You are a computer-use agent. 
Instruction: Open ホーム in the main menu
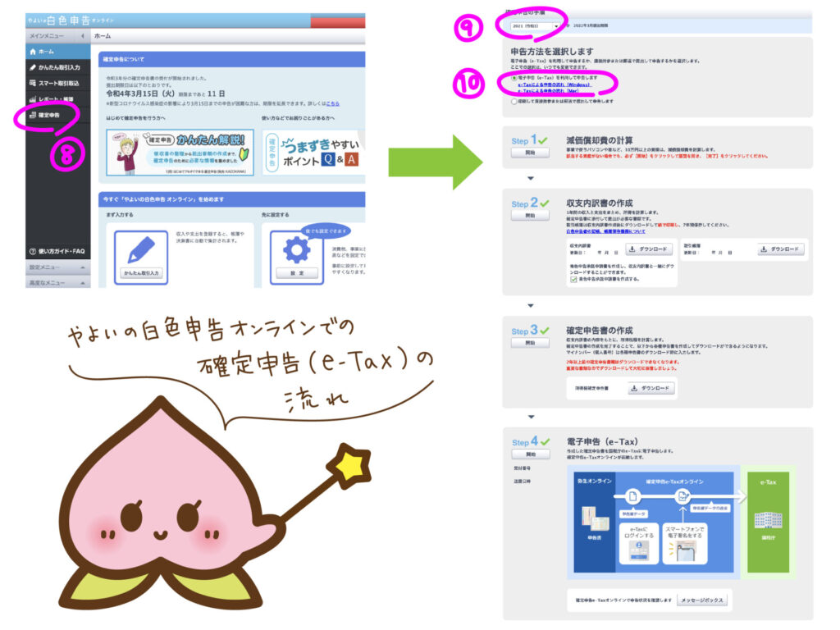click(57, 52)
